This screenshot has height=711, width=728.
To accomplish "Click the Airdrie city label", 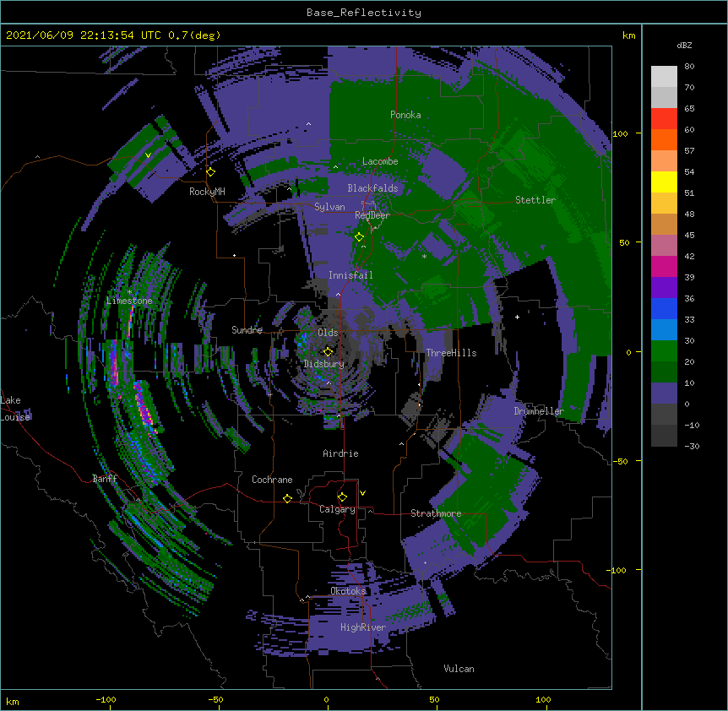I will pyautogui.click(x=340, y=453).
